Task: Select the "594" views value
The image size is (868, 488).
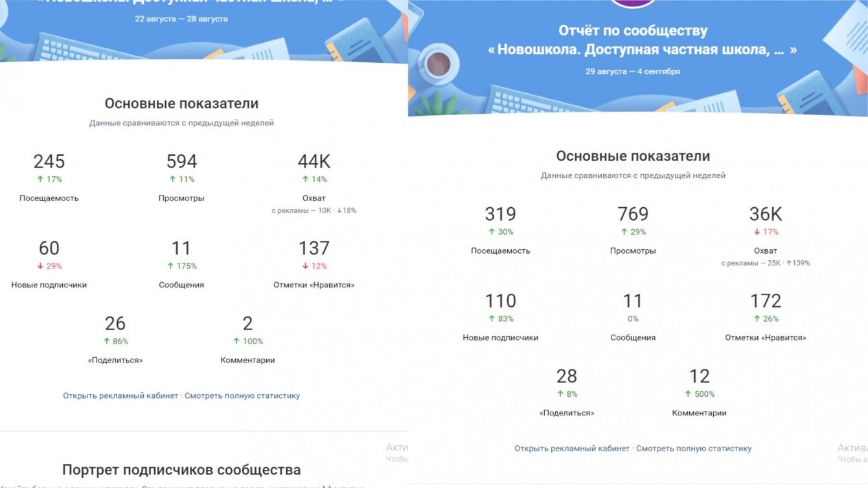Action: [x=181, y=161]
